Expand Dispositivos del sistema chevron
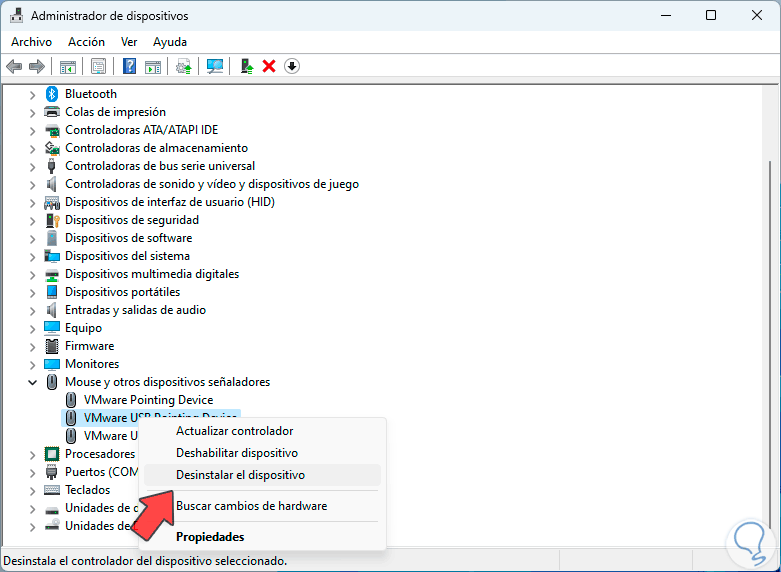781x572 pixels. 32,256
